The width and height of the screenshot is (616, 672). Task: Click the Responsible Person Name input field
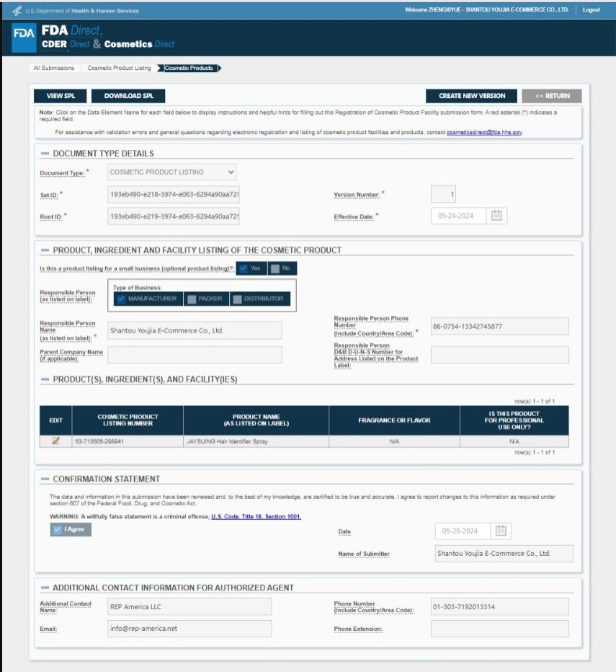tap(195, 331)
